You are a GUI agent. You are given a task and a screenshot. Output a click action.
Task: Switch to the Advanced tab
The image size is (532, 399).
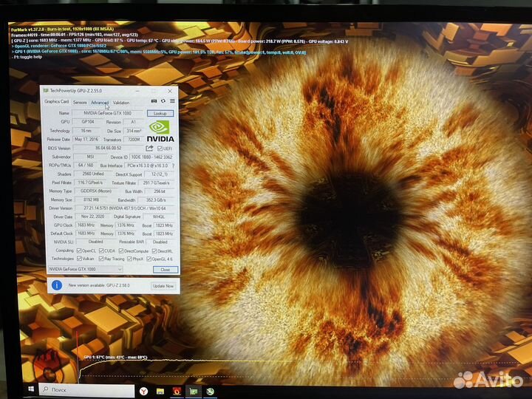coord(100,103)
